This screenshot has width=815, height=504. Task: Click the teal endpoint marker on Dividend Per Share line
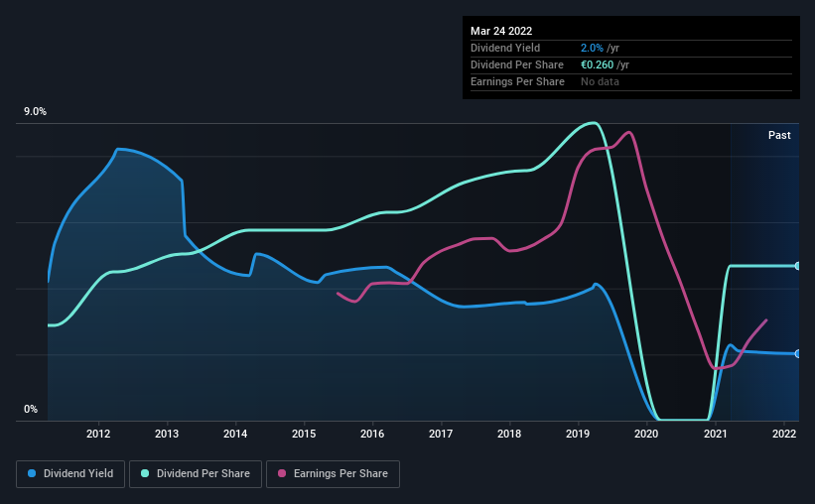point(797,266)
